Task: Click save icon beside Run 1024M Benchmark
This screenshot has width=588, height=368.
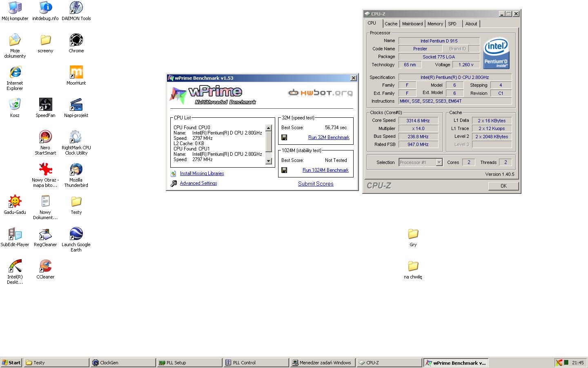Action: [284, 170]
